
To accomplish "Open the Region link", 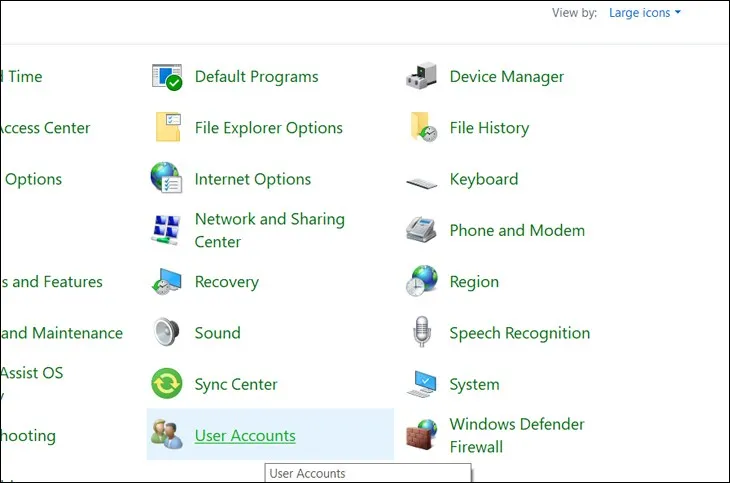I will (474, 282).
